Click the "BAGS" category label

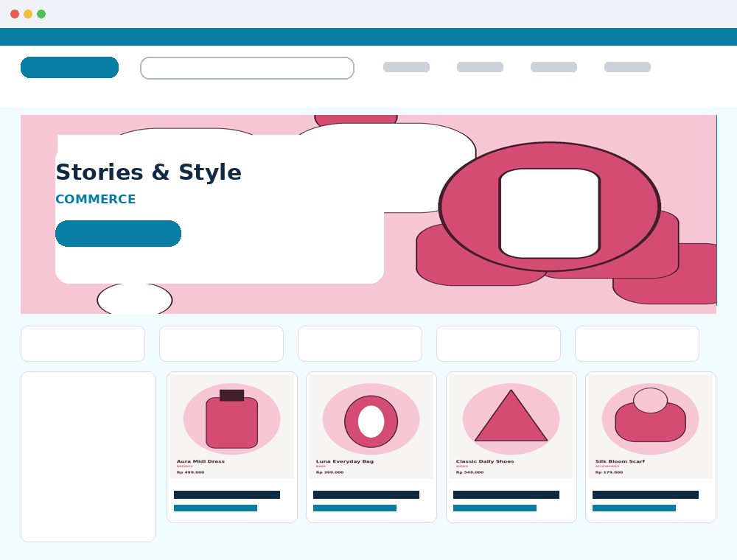point(321,466)
